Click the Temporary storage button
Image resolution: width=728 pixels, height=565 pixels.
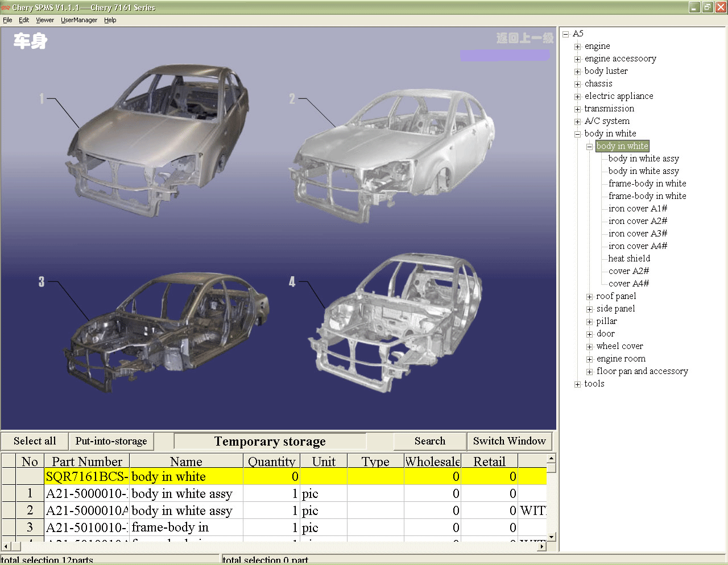(270, 441)
